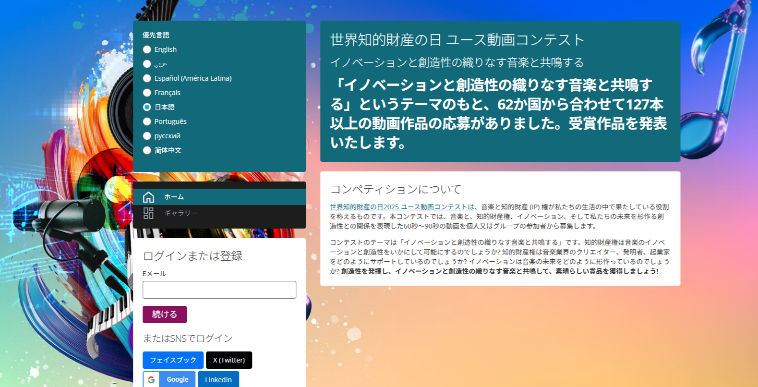
Task: Log in with Google button
Action: (169, 379)
